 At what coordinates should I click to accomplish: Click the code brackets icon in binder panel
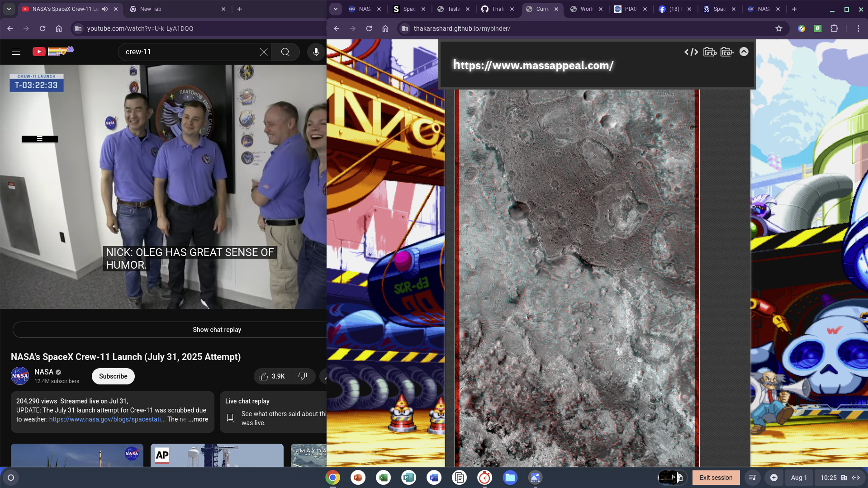[x=691, y=52]
